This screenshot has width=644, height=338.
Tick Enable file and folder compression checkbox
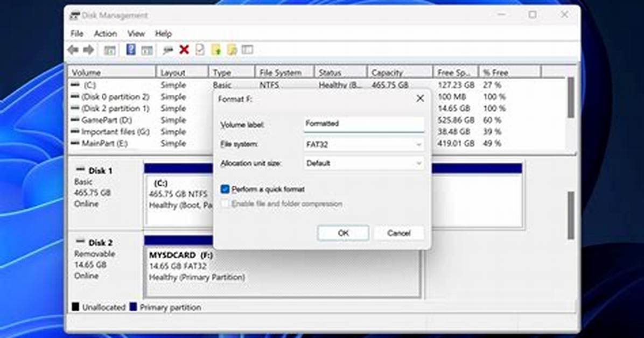coord(225,203)
